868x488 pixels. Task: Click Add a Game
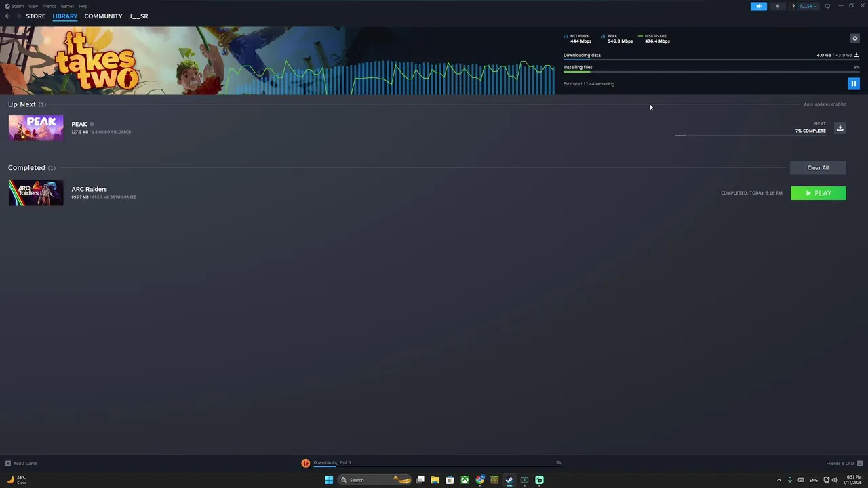click(x=21, y=464)
